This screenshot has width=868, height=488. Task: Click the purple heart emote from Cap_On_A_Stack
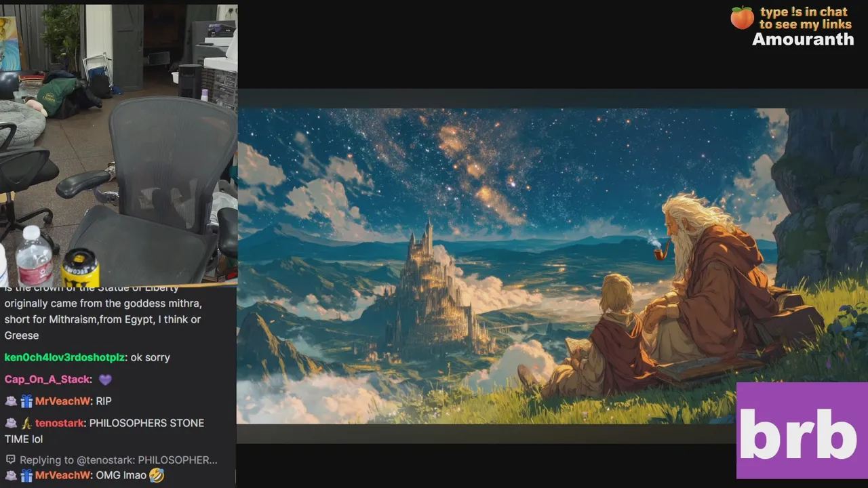click(x=105, y=380)
